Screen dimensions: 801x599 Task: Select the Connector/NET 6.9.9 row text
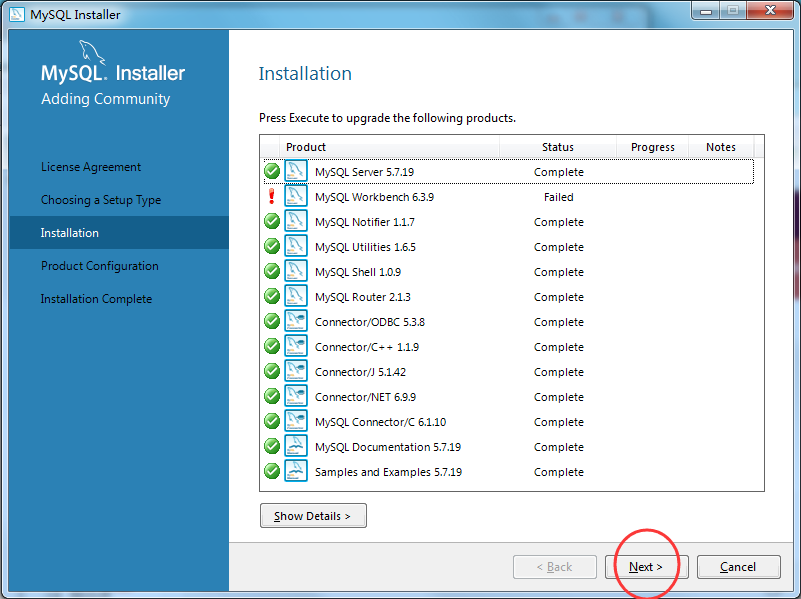pos(365,397)
